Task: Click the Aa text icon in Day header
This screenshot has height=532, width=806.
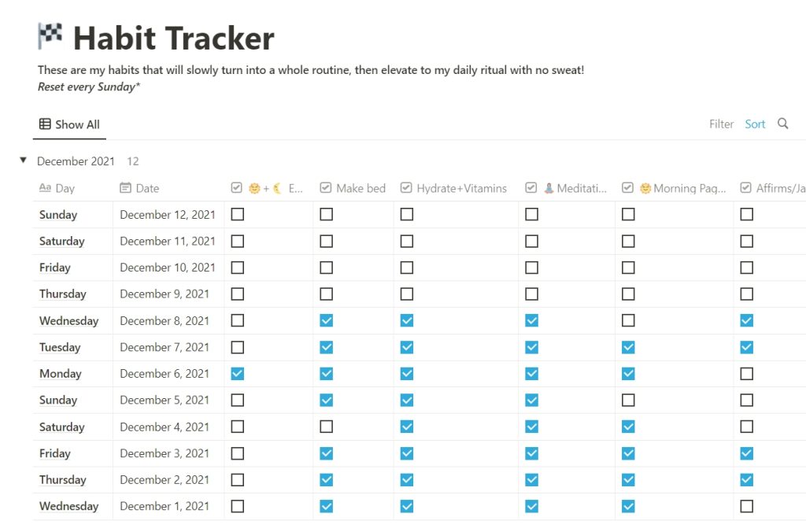Action: (45, 187)
